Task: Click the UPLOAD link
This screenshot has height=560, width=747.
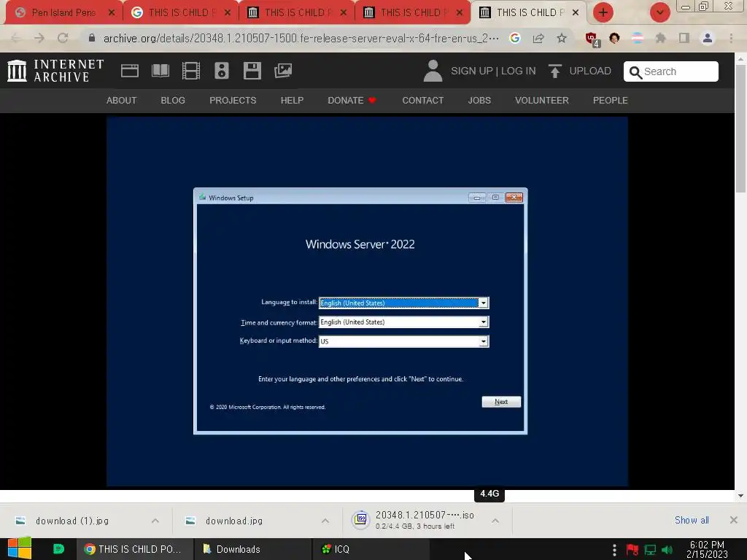Action: (590, 71)
